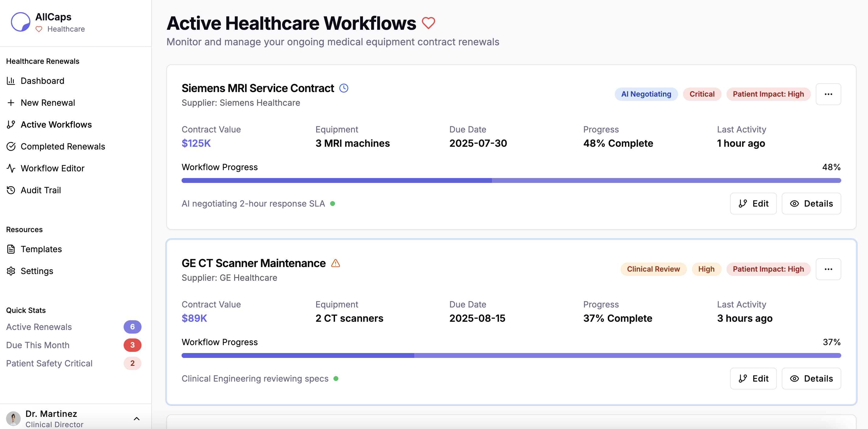Edit the Siemens MRI Service Contract
The height and width of the screenshot is (429, 868).
753,204
